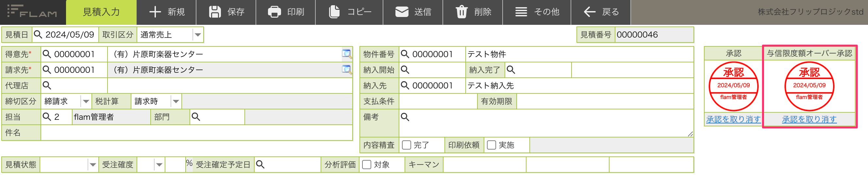Go back with 戻る
This screenshot has width=868, height=175.
601,12
